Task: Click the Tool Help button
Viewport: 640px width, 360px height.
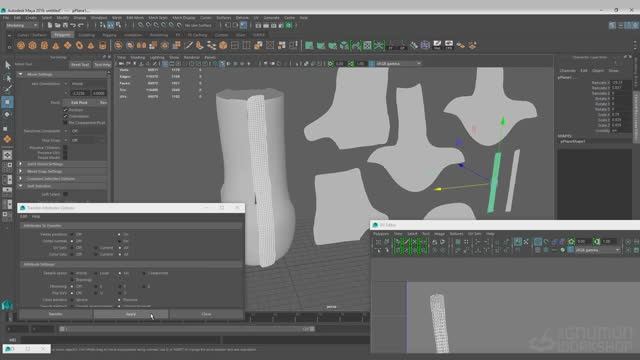Action: pyautogui.click(x=102, y=64)
